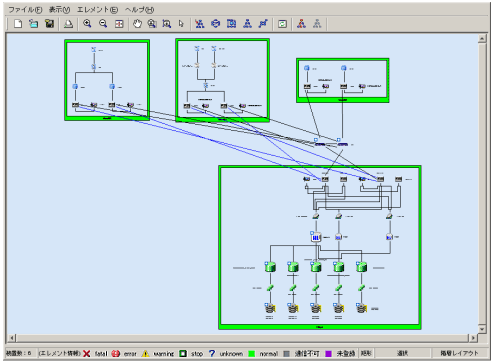Select the Zoom Out magnifier tool

coord(103,24)
